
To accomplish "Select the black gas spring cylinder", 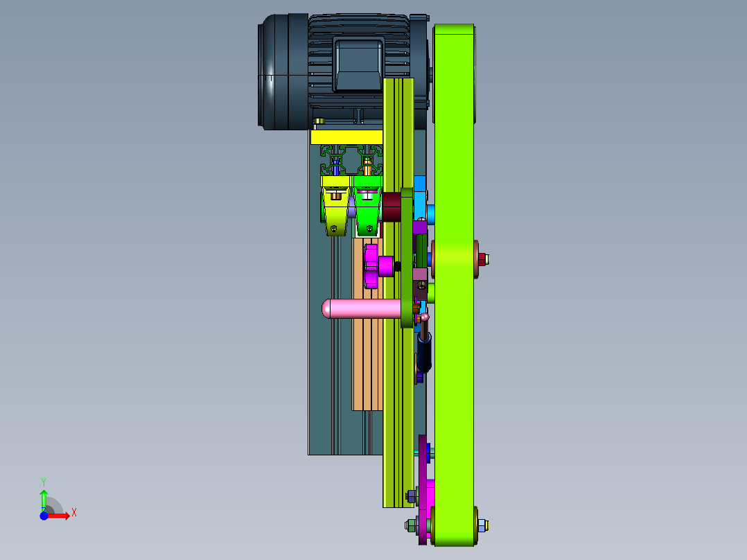I will [424, 353].
